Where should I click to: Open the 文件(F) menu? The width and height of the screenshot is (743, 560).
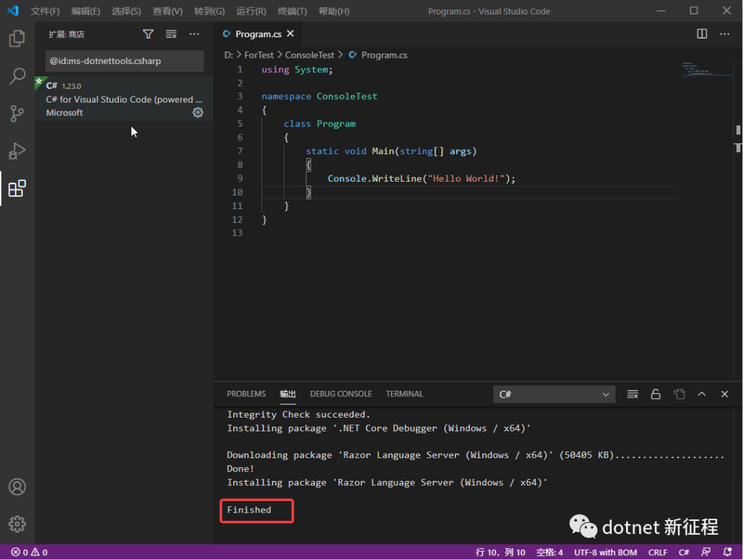(x=45, y=11)
